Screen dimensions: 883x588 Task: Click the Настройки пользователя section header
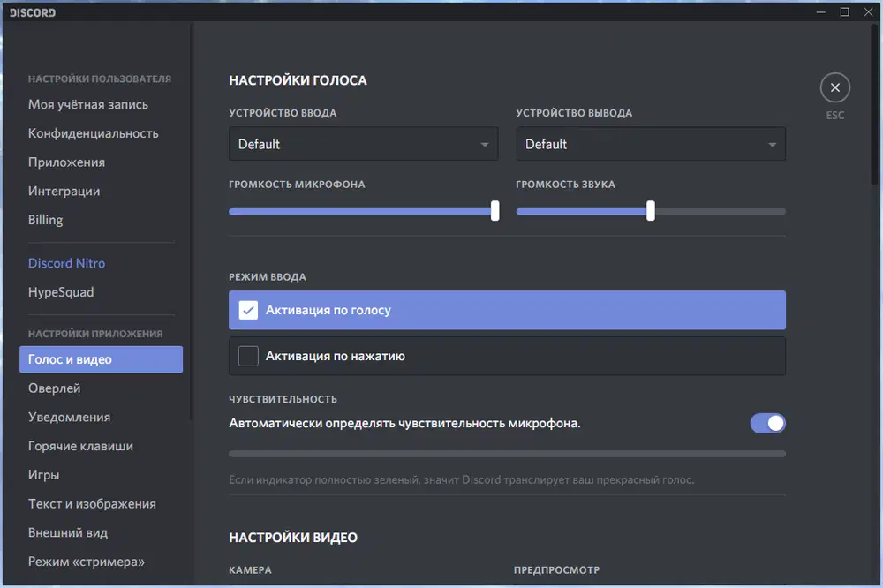[x=100, y=79]
